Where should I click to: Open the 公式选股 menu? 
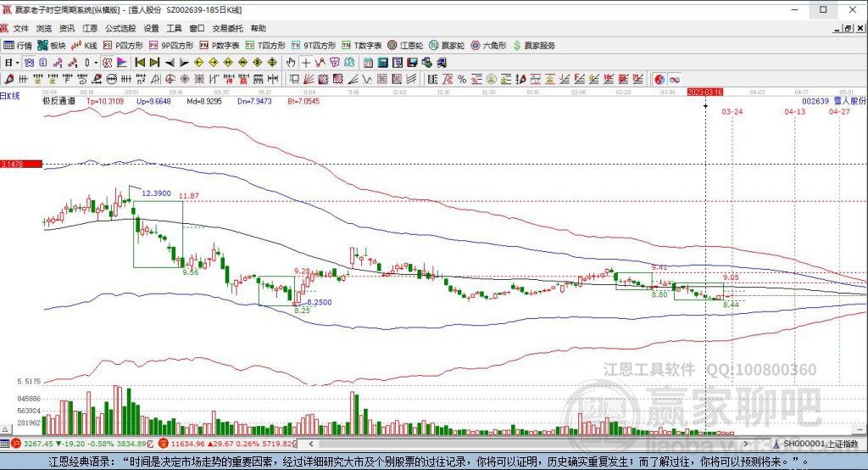click(120, 28)
